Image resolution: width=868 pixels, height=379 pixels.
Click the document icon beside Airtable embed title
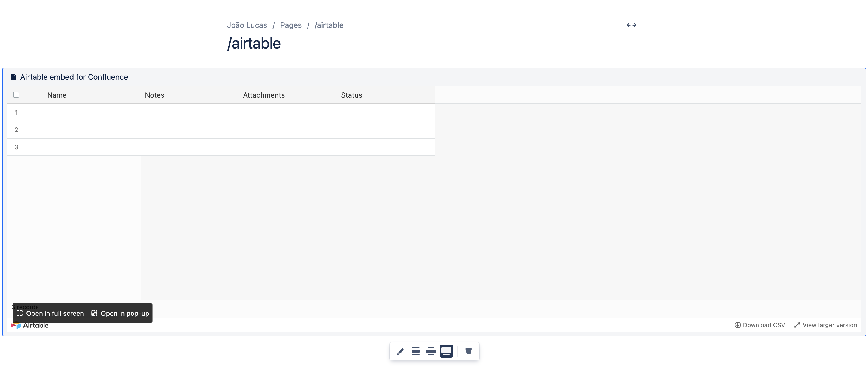pos(13,77)
